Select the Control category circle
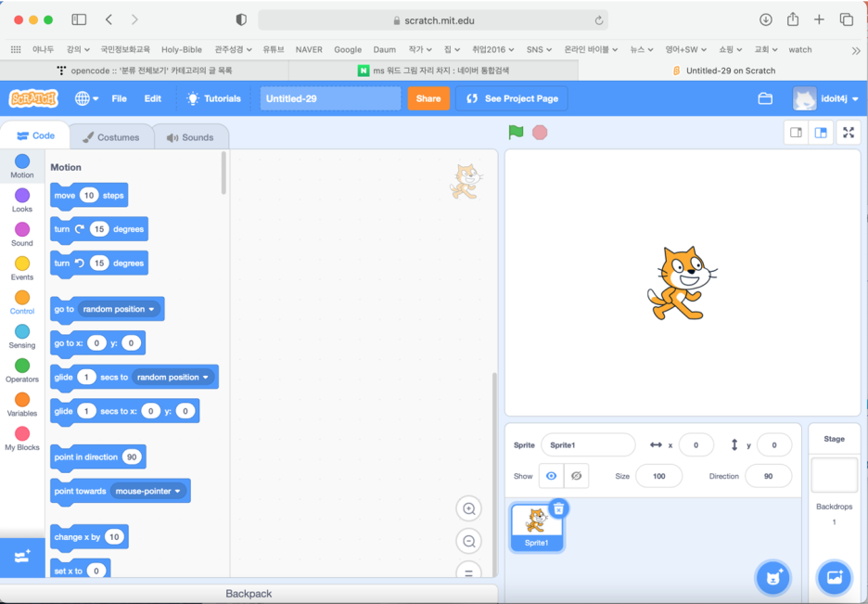868x604 pixels. [x=22, y=297]
